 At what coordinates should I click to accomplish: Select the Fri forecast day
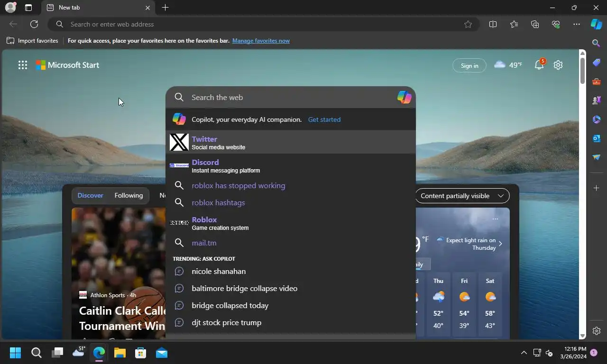(x=464, y=304)
